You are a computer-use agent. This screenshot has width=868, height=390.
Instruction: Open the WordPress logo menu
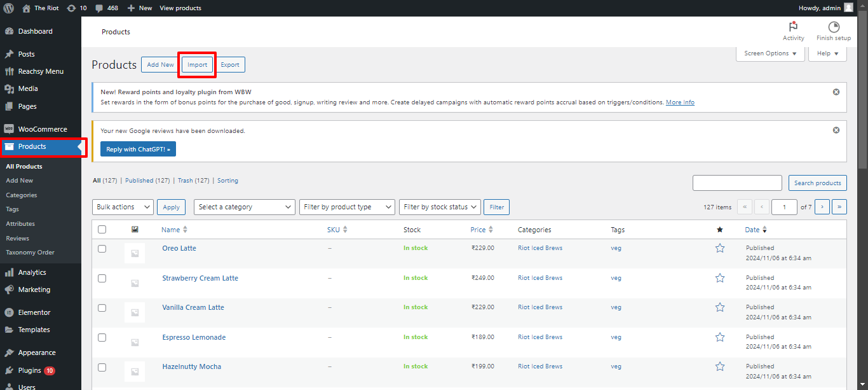tap(7, 8)
